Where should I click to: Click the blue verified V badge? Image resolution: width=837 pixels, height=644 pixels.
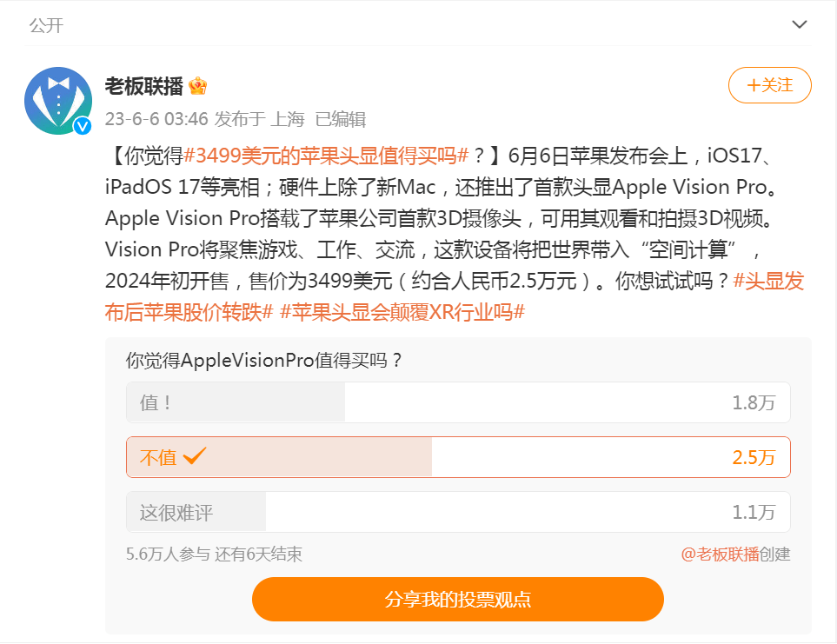(83, 126)
